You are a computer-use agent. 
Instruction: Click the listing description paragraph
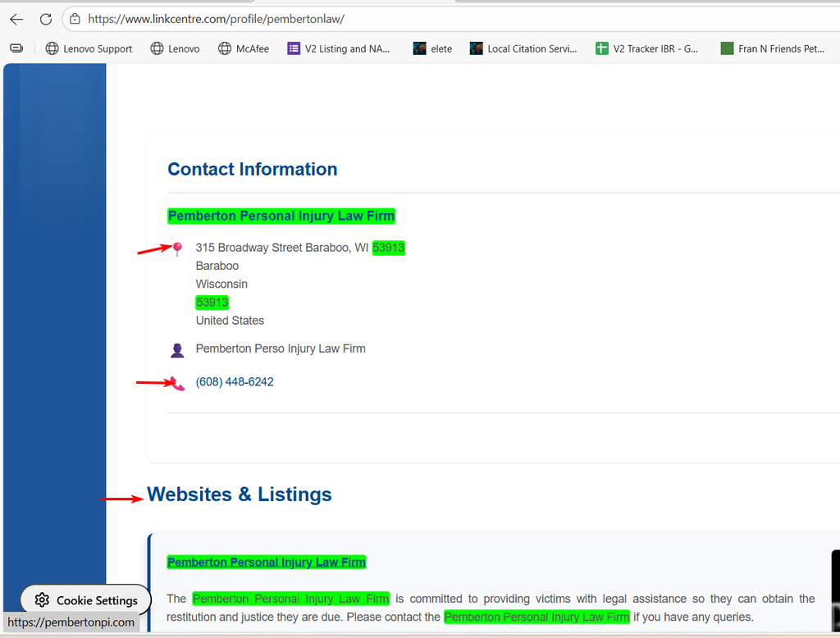click(491, 608)
